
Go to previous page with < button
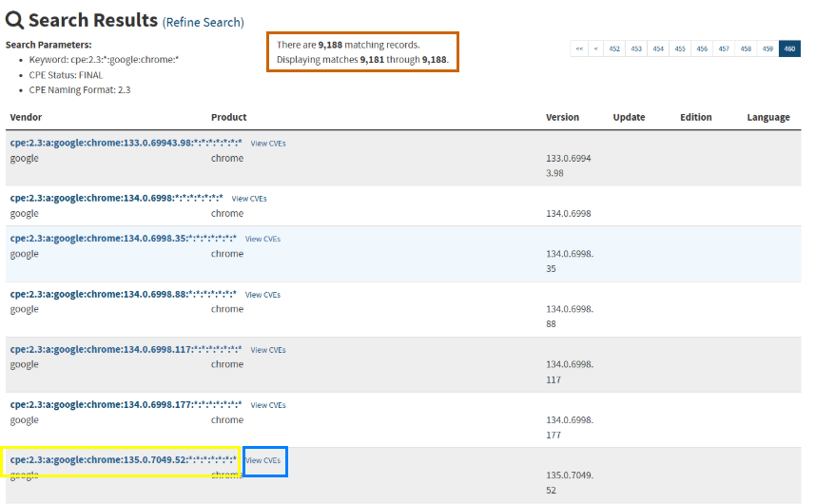click(595, 48)
